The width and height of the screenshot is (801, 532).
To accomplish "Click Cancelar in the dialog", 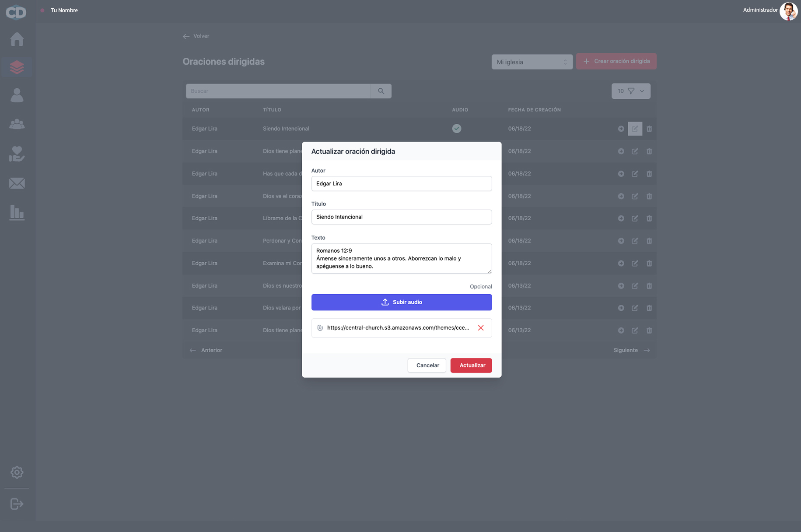I will [427, 365].
